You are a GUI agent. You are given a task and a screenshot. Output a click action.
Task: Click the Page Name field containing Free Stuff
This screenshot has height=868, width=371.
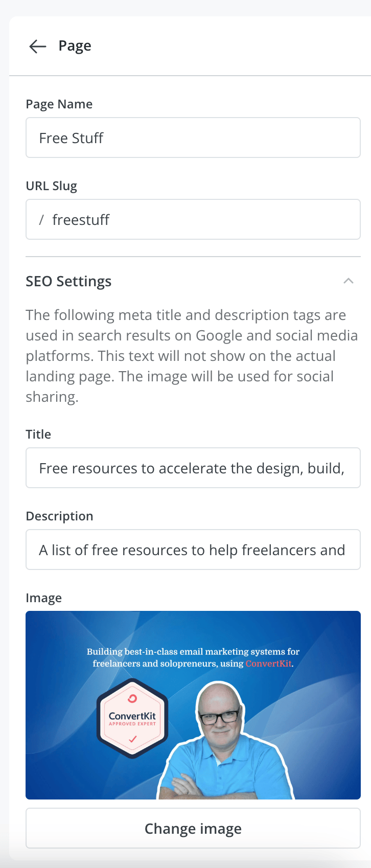click(193, 138)
